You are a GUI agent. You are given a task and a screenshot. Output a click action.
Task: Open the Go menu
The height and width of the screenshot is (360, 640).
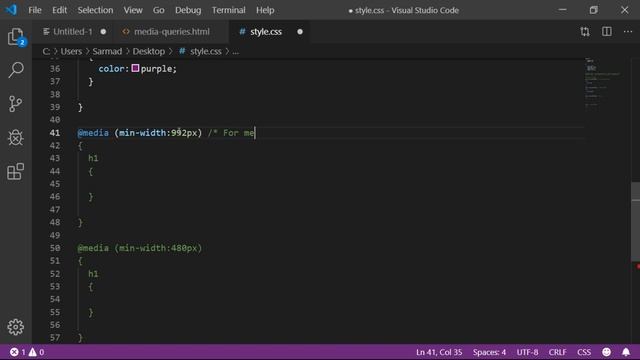158,10
